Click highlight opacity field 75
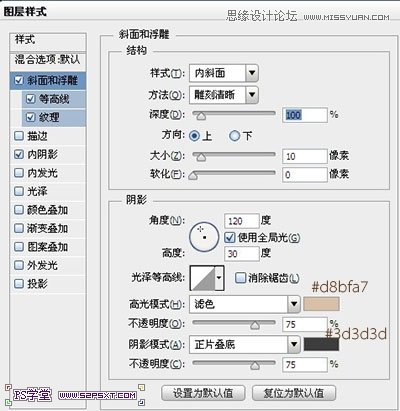400x411 pixels. (x=305, y=324)
